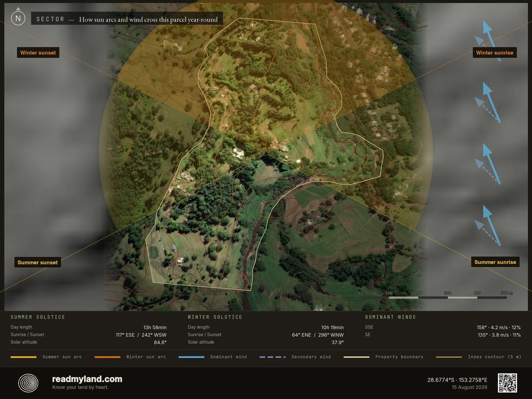The width and height of the screenshot is (532, 399).
Task: Click the yellow Summer sun arc swatch
Action: coord(23,357)
